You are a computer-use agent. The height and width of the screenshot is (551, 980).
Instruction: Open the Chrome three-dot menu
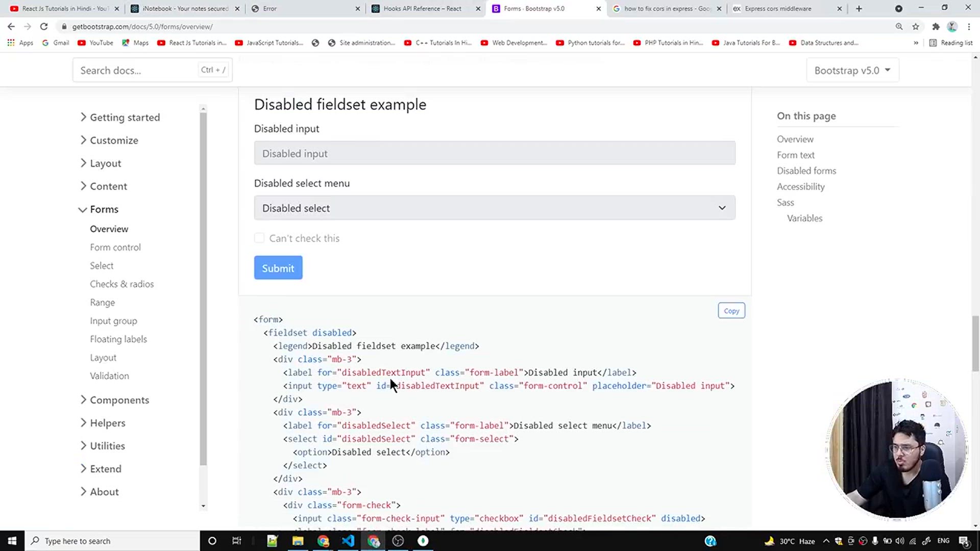(969, 27)
